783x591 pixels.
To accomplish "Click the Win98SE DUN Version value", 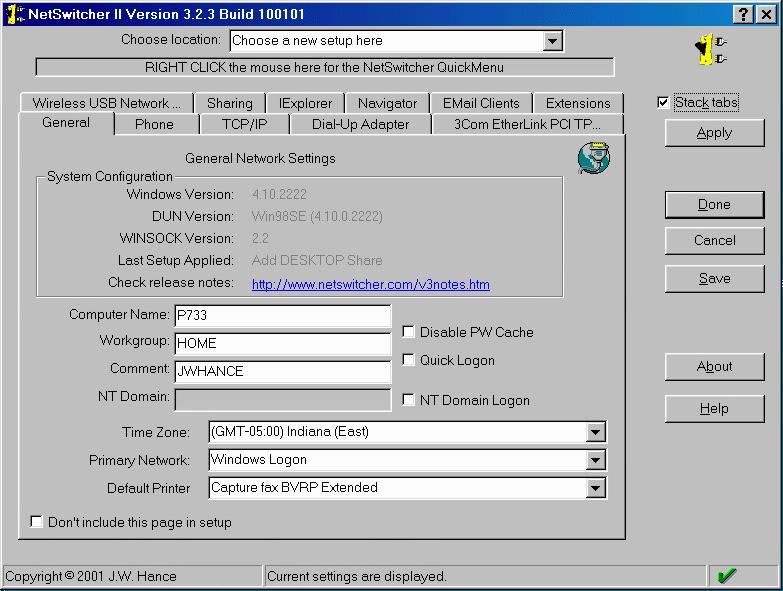I will [x=317, y=216].
